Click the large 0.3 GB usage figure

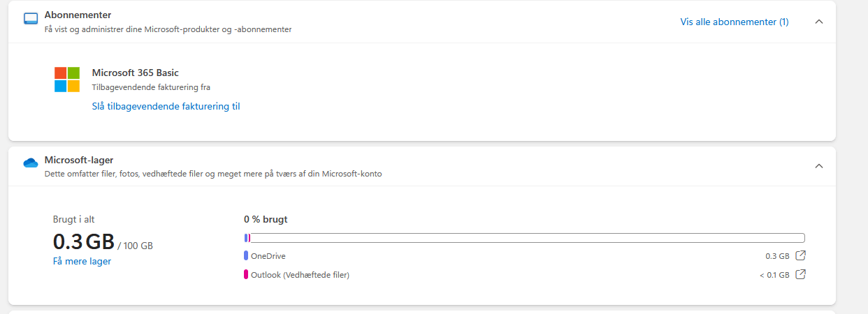click(83, 241)
